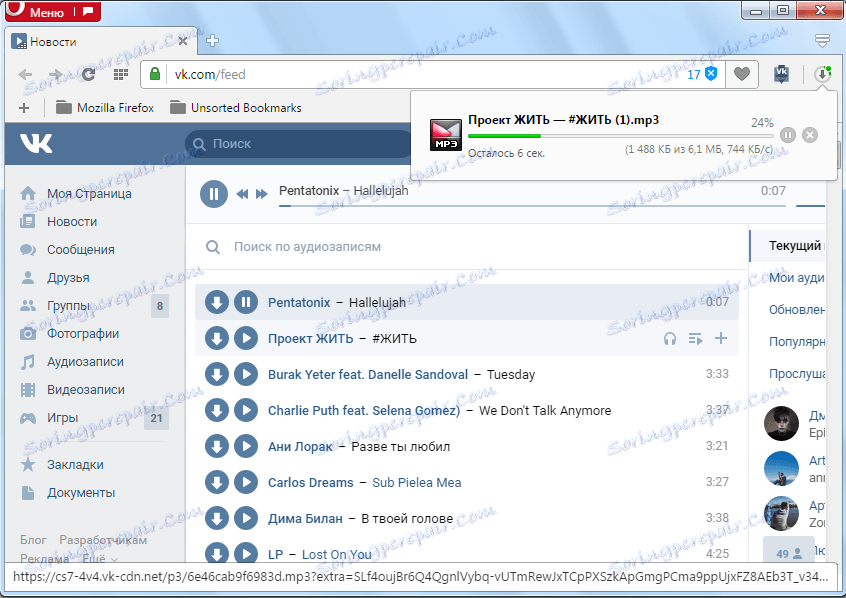Pause playback of Pentatonix Hallelujah
The height and width of the screenshot is (598, 846).
pos(245,301)
